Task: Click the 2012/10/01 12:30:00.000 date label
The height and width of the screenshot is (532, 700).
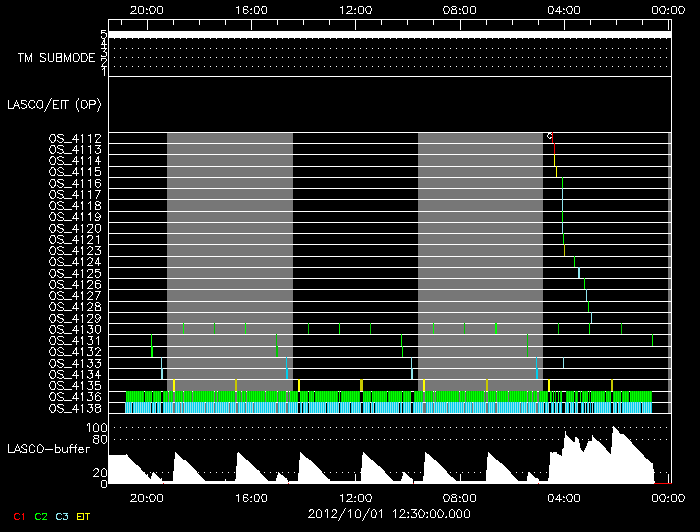Action: point(389,514)
